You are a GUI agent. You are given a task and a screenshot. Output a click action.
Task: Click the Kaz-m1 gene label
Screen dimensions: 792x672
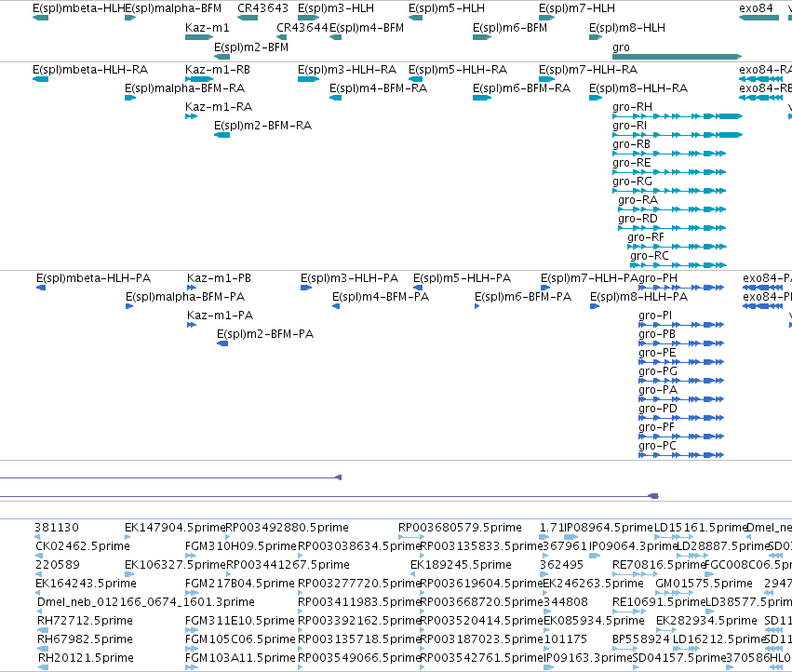208,27
